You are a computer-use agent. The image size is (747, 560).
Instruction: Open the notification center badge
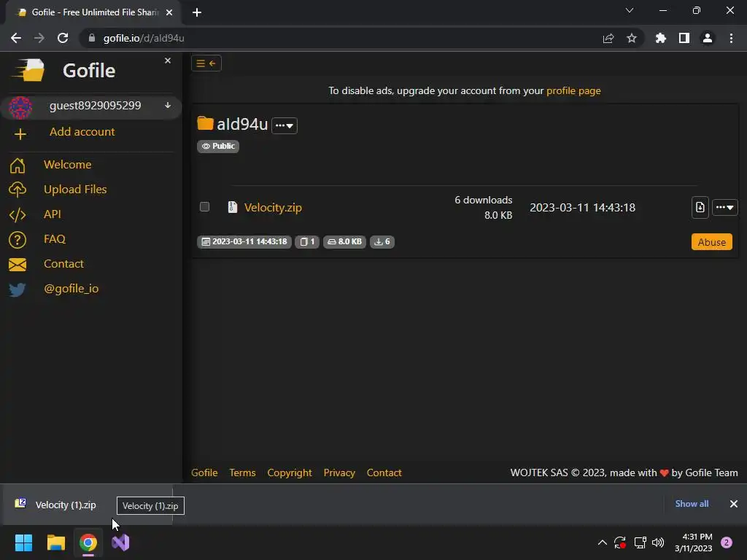coord(727,542)
